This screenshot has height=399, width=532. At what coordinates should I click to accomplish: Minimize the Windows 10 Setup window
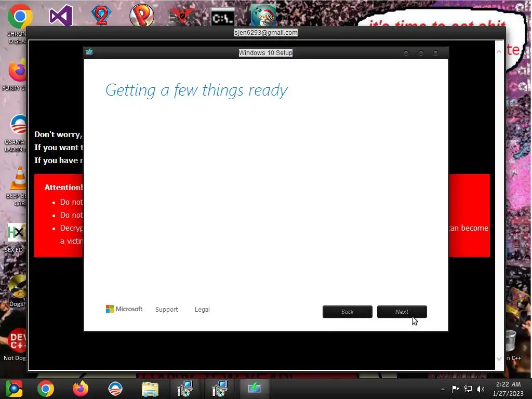406,52
